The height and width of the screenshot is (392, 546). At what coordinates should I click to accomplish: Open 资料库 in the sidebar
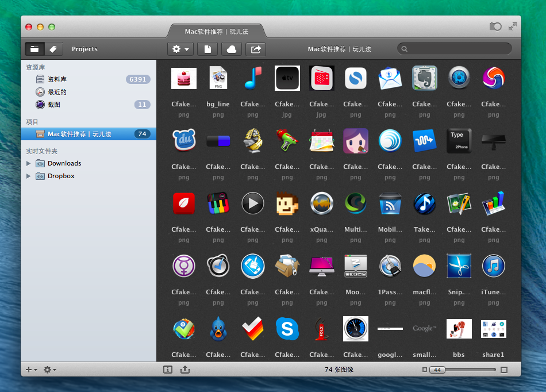click(89, 79)
